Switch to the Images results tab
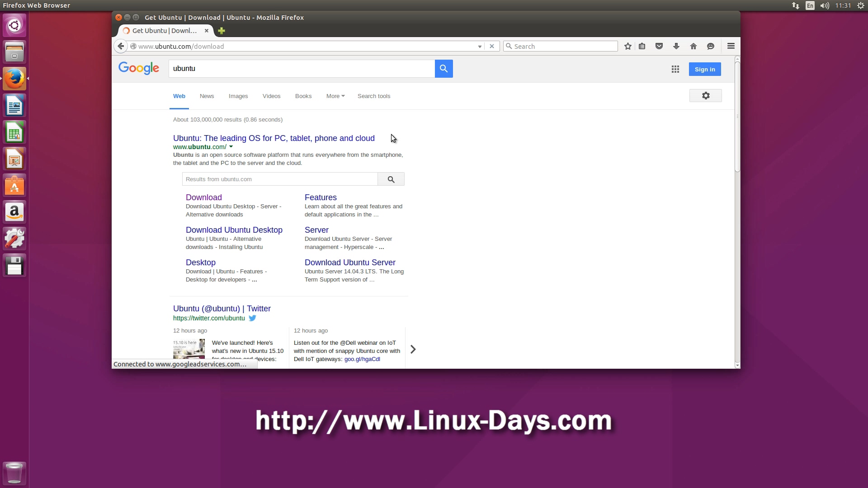Viewport: 868px width, 488px height. (x=238, y=96)
